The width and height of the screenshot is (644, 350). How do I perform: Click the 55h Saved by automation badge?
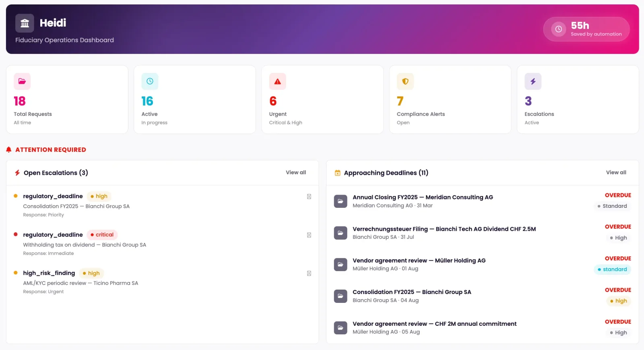586,29
